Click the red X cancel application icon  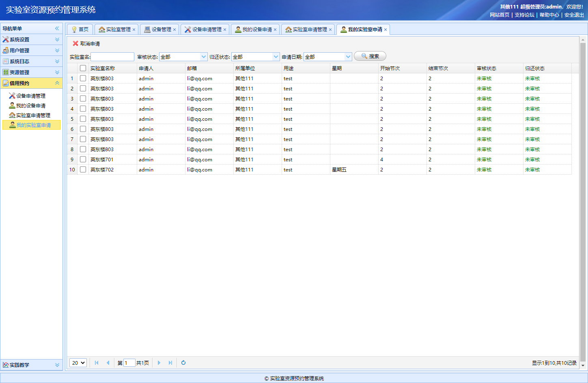75,43
